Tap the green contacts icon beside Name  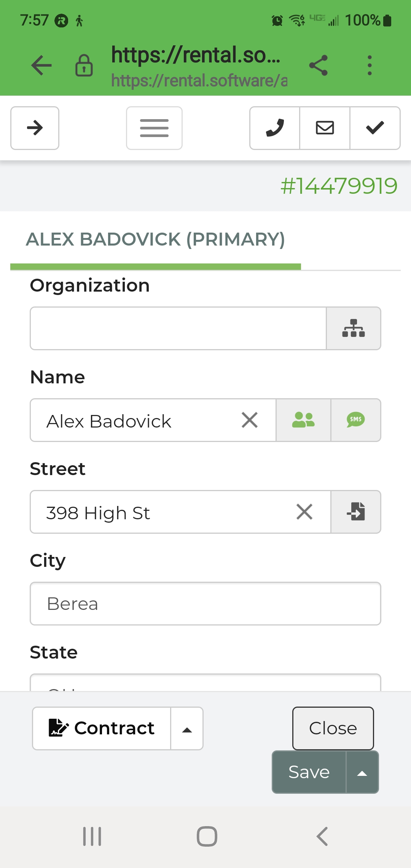(x=303, y=420)
